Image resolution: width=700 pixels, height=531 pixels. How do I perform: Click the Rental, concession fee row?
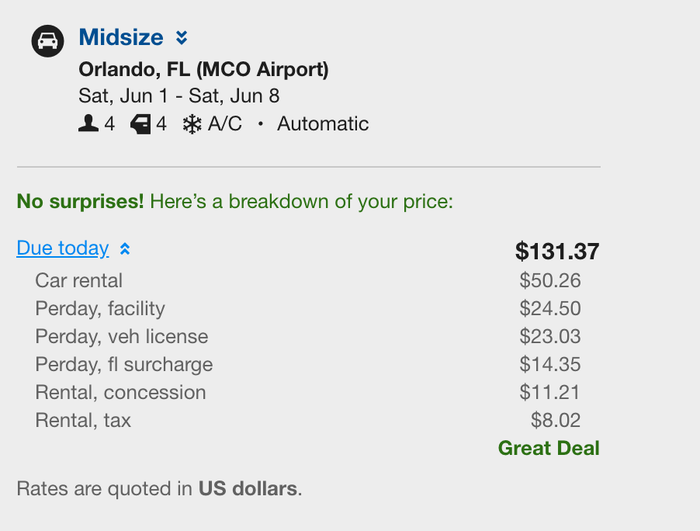[x=308, y=392]
